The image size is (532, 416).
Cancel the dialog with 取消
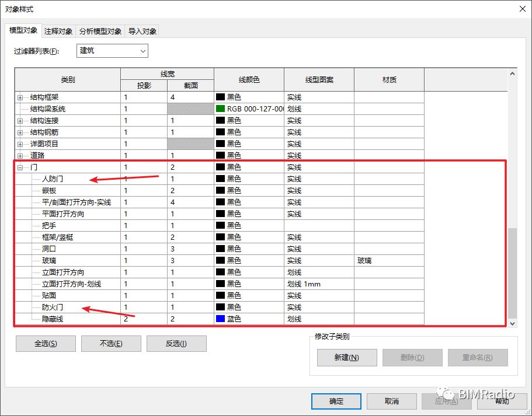[391, 401]
